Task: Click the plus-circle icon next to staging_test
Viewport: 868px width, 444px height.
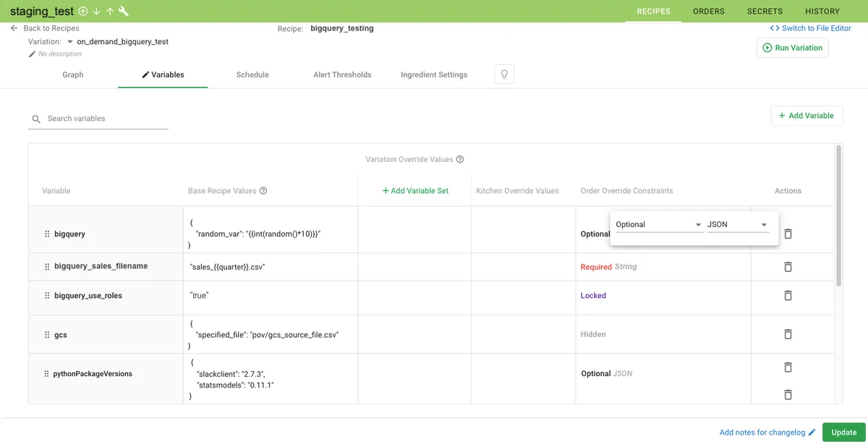Action: coord(83,11)
